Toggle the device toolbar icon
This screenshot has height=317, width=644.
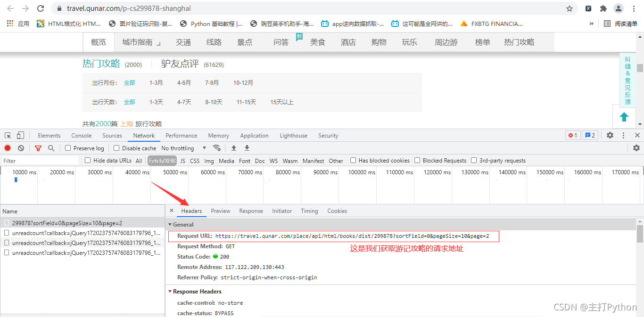click(20, 136)
